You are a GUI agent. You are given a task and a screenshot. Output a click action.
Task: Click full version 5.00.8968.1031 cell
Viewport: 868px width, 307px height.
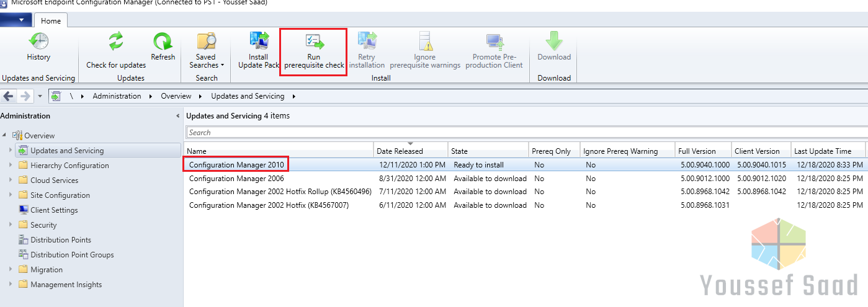704,205
